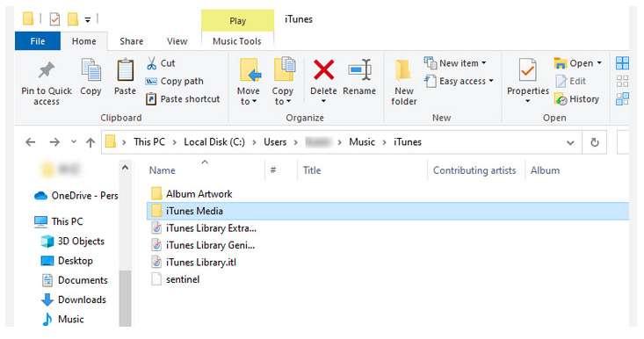Click the iTunes breadcrumb
The image size is (644, 339).
pos(408,142)
